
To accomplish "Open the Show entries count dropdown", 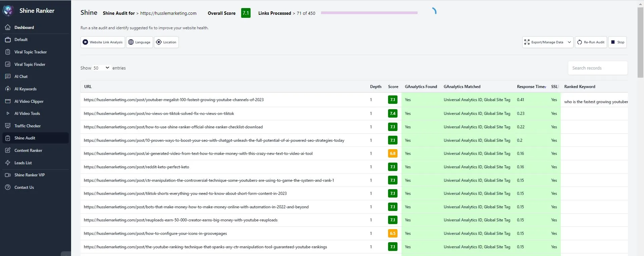I will tap(101, 68).
